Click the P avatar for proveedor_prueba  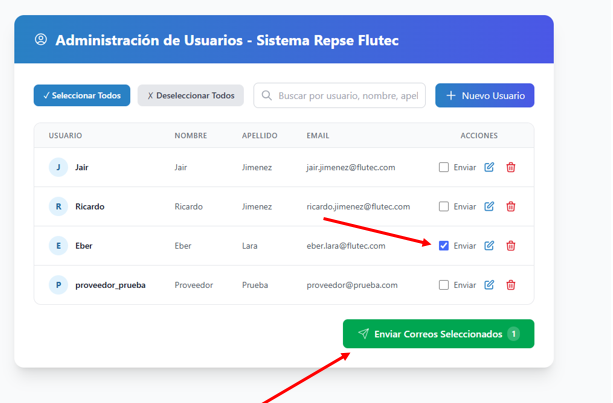58,285
